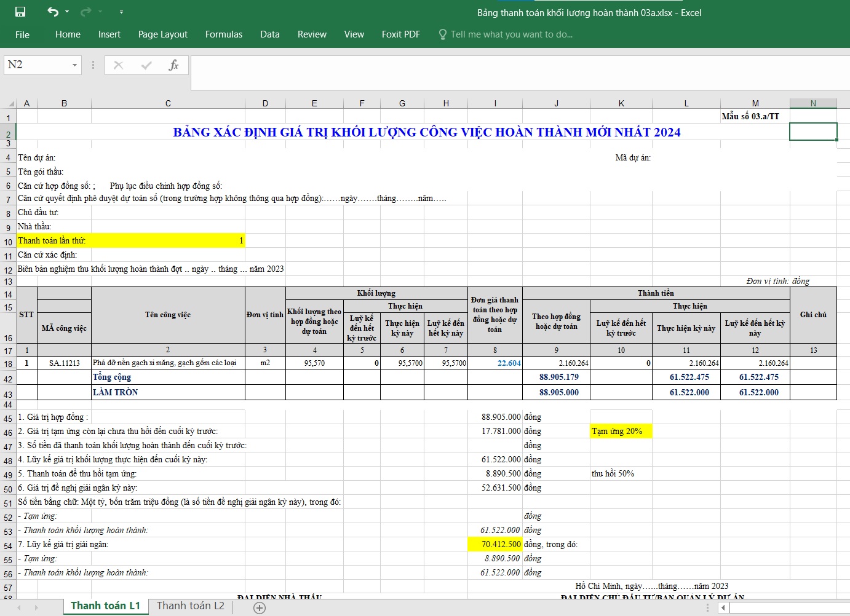Viewport: 850px width, 616px height.
Task: Expand the Name Box dropdown
Action: tap(74, 65)
